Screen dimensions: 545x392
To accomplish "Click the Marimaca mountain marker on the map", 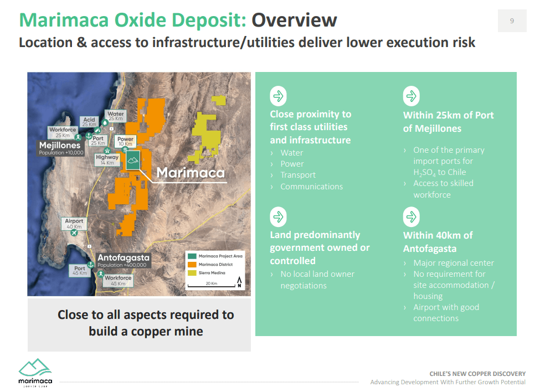I will (133, 160).
